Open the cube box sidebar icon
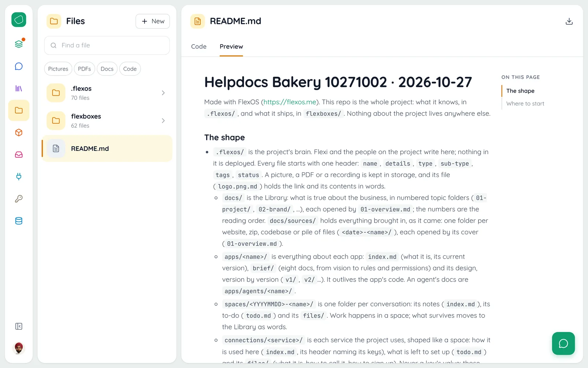The image size is (588, 368). [x=19, y=132]
